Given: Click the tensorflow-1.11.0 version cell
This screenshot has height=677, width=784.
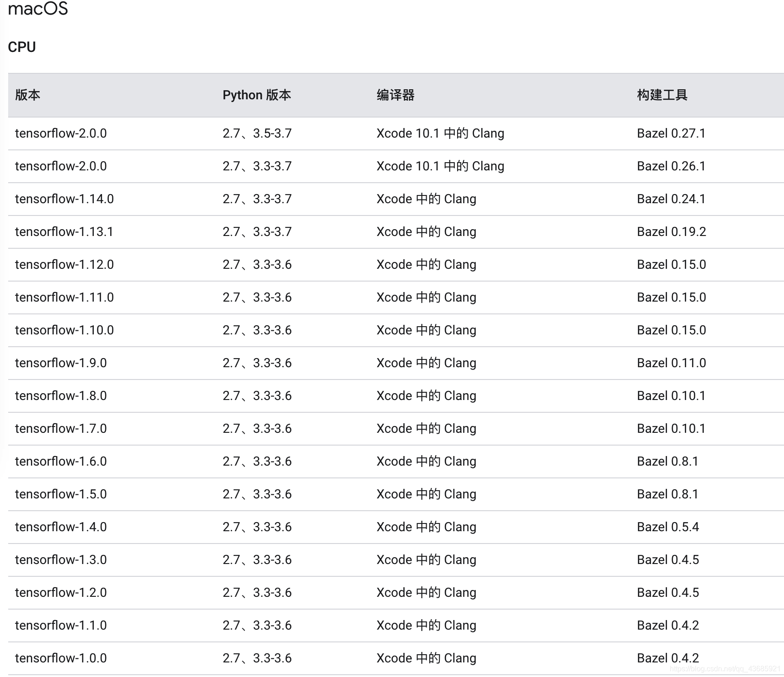Looking at the screenshot, I should point(64,297).
